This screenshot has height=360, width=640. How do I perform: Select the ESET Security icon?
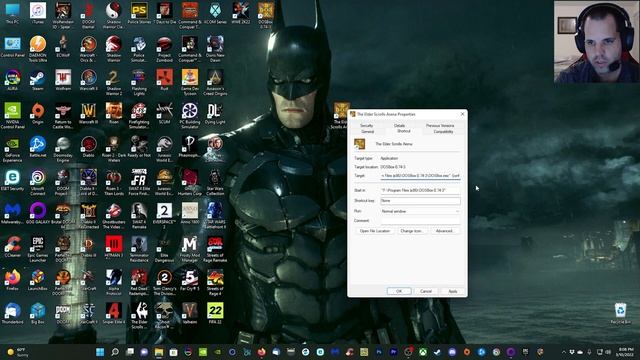[12, 180]
